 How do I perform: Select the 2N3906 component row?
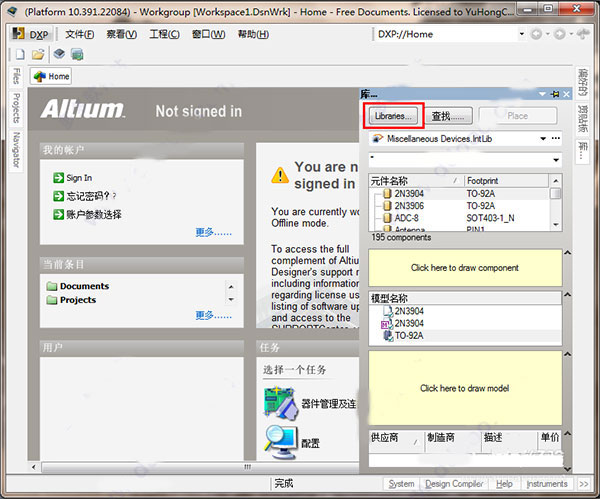coord(459,206)
